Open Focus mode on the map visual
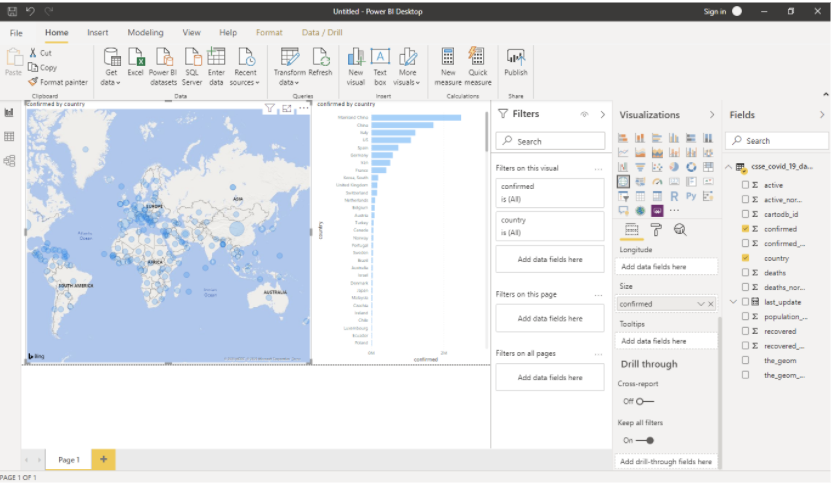 coord(287,109)
